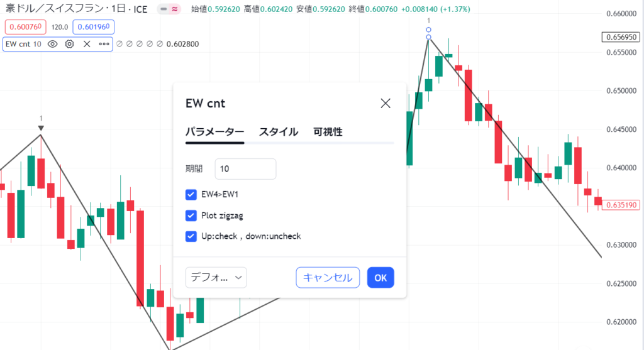Disable the Up:check , down:uncheck option
The height and width of the screenshot is (350, 644).
point(191,236)
